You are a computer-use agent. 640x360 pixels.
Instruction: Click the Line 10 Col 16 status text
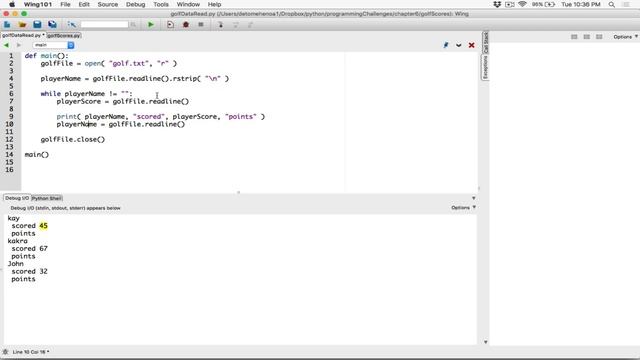point(31,352)
